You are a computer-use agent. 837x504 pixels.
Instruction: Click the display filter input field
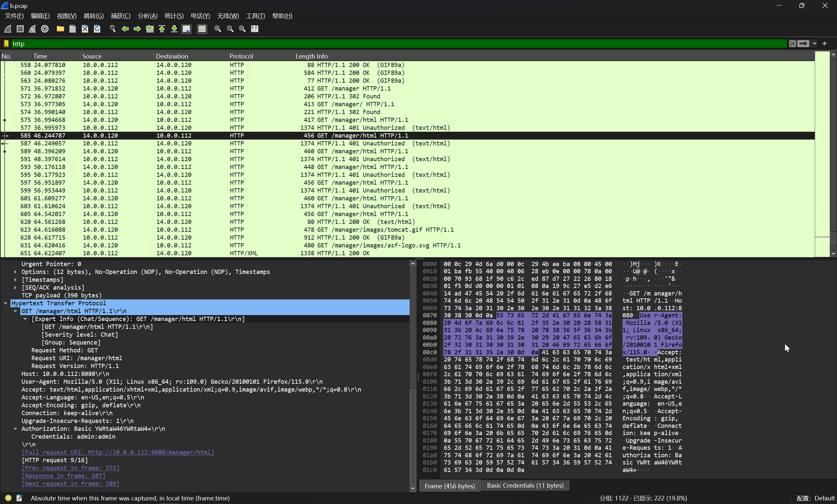[399, 43]
